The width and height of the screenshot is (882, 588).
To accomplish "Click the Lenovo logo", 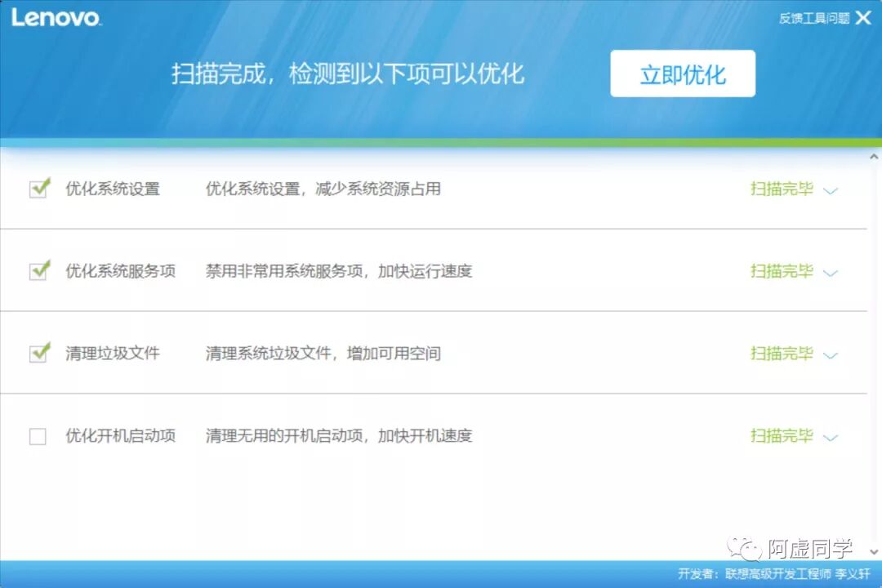I will click(x=56, y=17).
